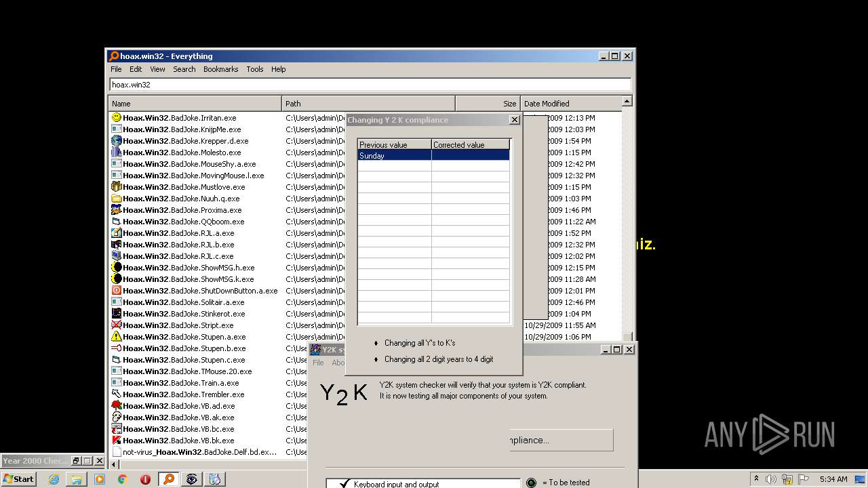Click the icon of Hoax.Win32.BadJoke.Proxima.exe

[117, 210]
